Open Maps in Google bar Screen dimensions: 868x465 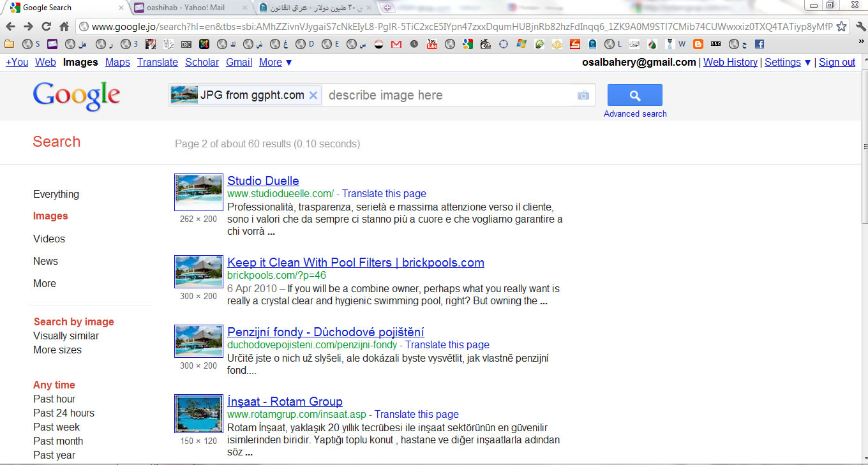[117, 62]
